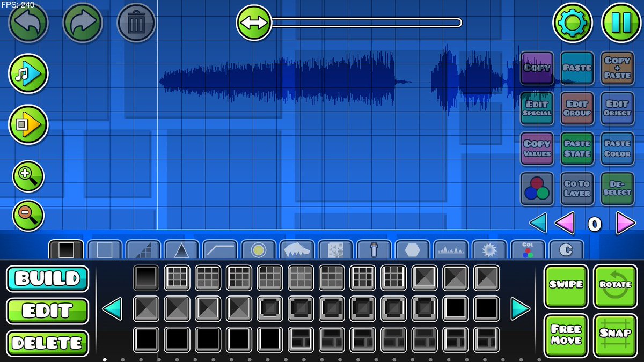Playtest the level with the yellow play icon

click(x=28, y=124)
